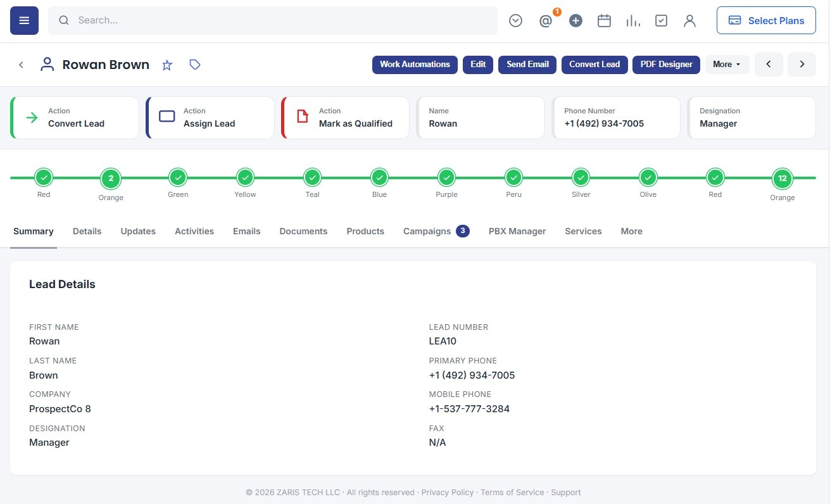This screenshot has width=830, height=504.
Task: Open the tasks checkbox icon
Action: point(661,21)
